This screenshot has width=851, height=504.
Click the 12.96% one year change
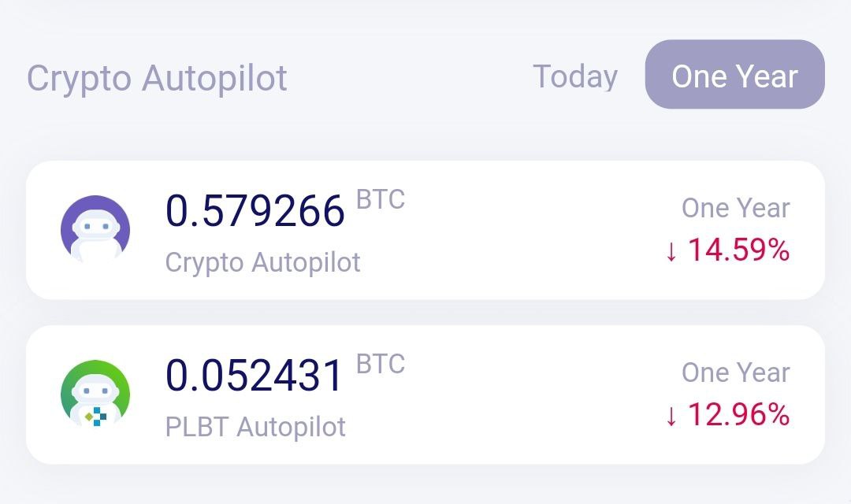(738, 414)
